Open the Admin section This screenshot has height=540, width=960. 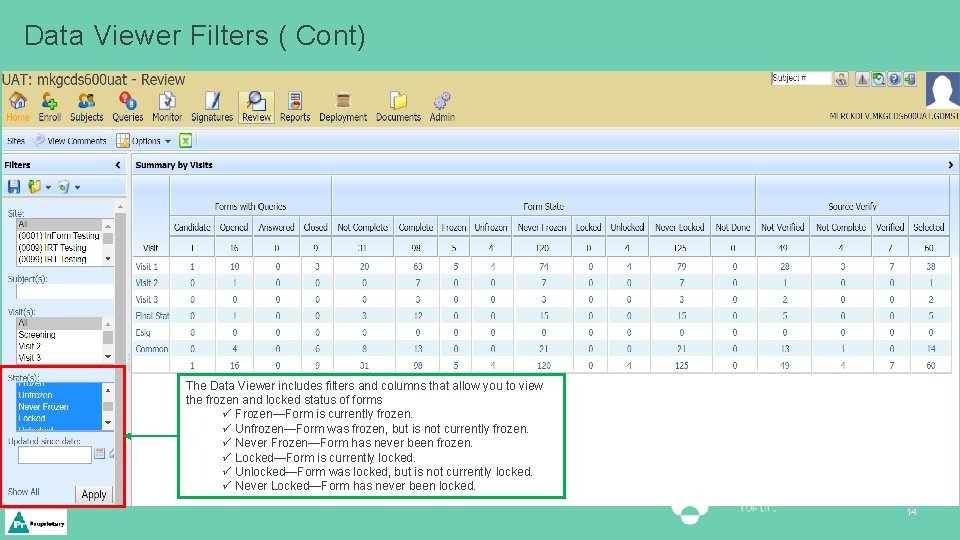(442, 107)
